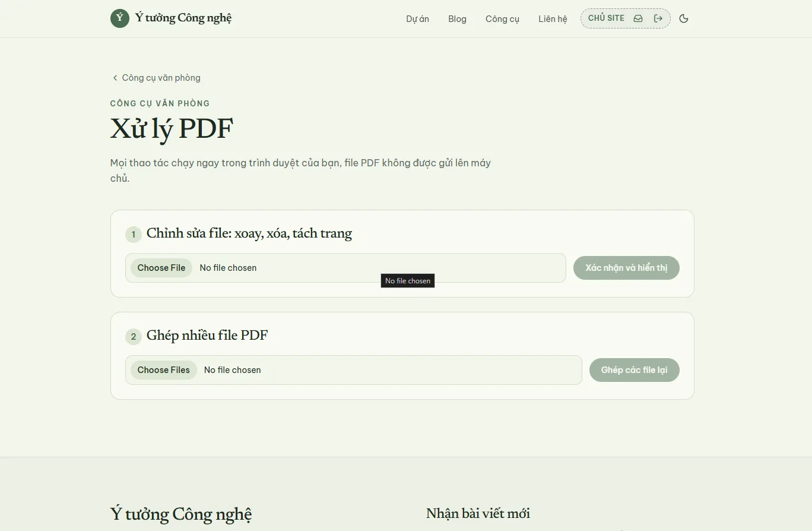Click the Ý tưởng Công nghệ footer title
The image size is (812, 531).
181,514
